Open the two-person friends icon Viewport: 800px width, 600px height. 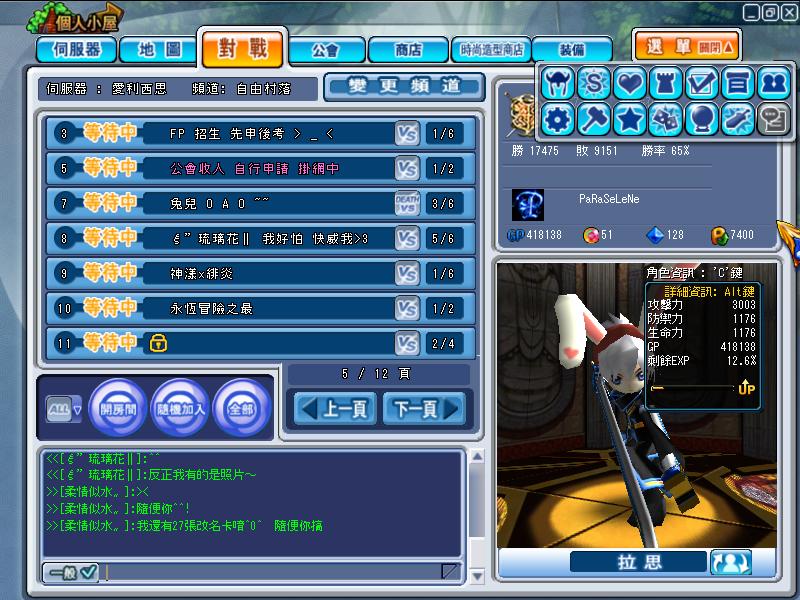(x=773, y=83)
